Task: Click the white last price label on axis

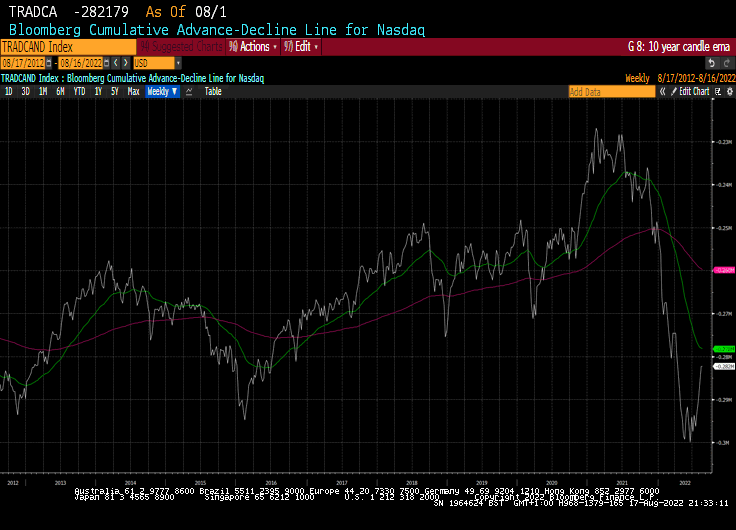Action: [x=724, y=366]
